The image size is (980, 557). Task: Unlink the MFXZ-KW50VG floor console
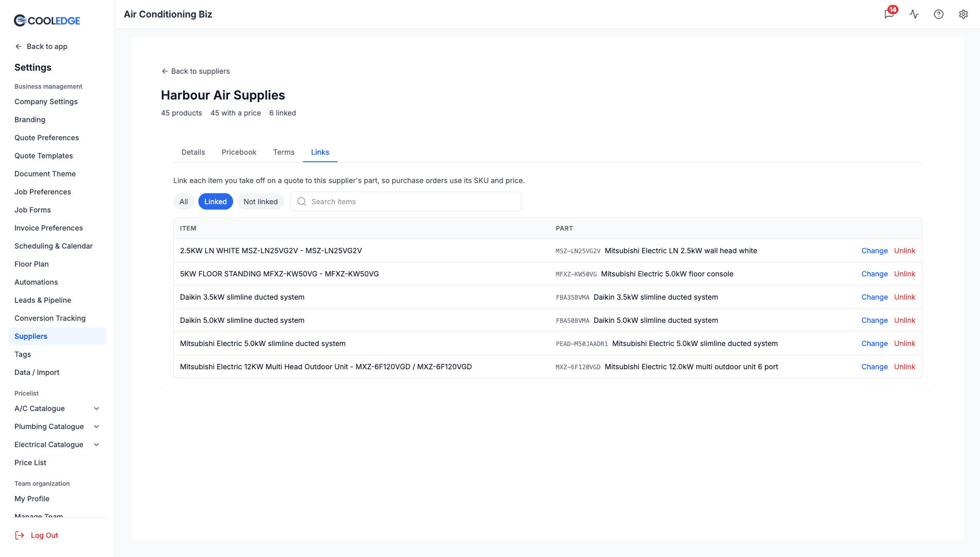(x=905, y=274)
